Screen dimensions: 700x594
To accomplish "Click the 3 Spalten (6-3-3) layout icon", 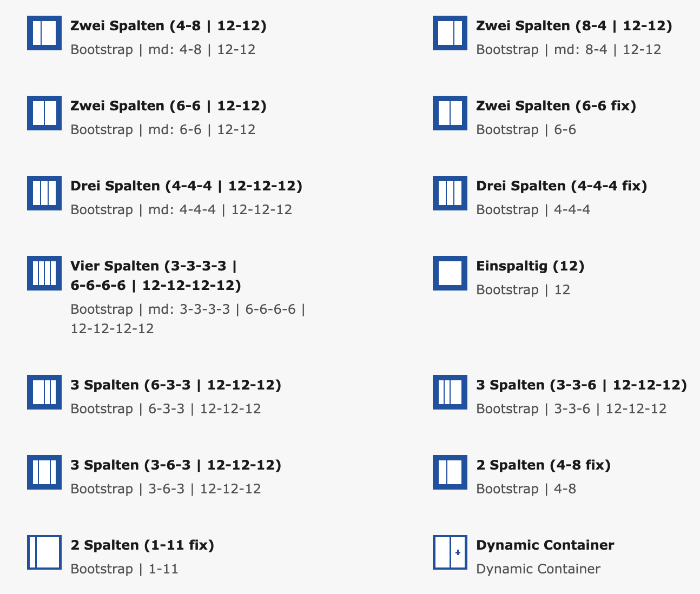I will (x=44, y=392).
